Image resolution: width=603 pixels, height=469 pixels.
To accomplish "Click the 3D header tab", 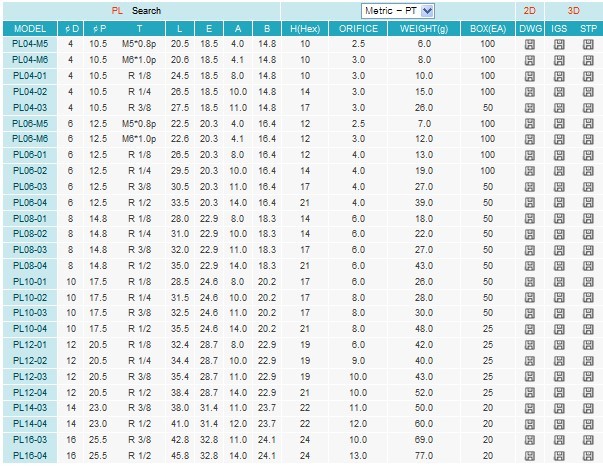I will tap(572, 10).
